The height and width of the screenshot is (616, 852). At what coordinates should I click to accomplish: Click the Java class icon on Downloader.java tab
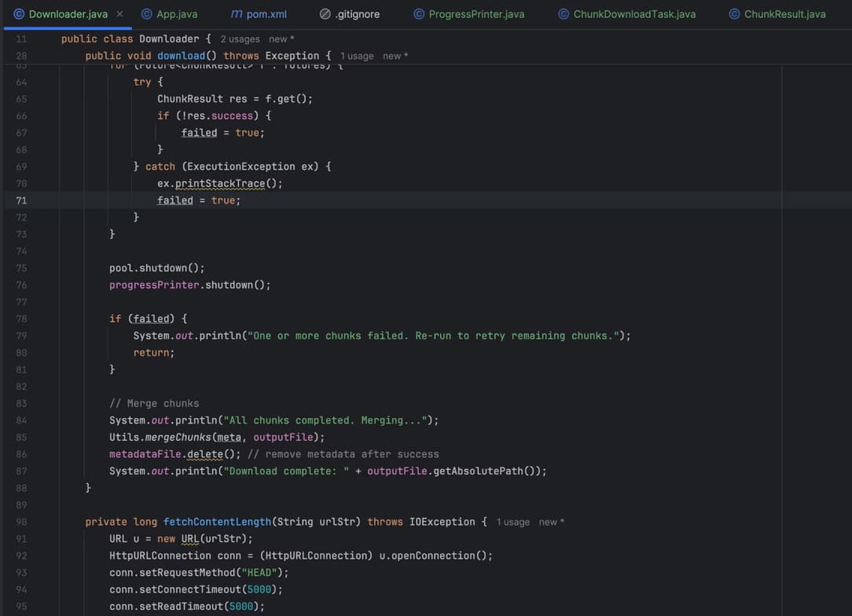(20, 13)
